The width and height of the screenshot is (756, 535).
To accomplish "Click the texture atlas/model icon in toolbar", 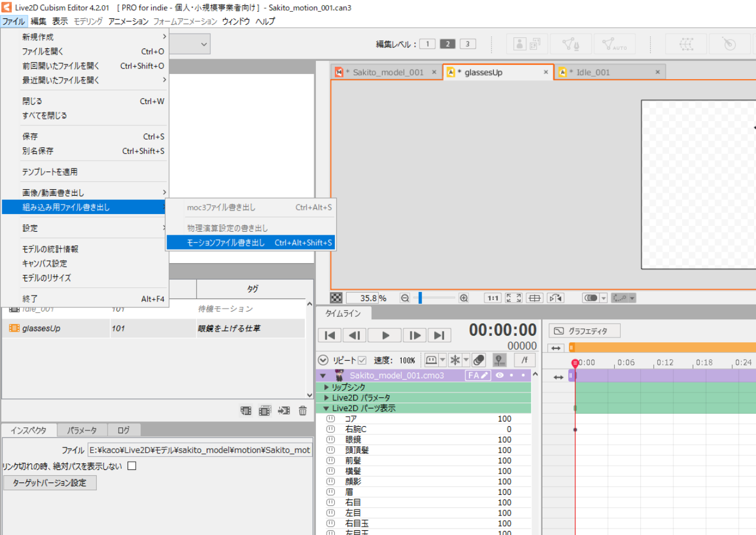I will tap(527, 44).
